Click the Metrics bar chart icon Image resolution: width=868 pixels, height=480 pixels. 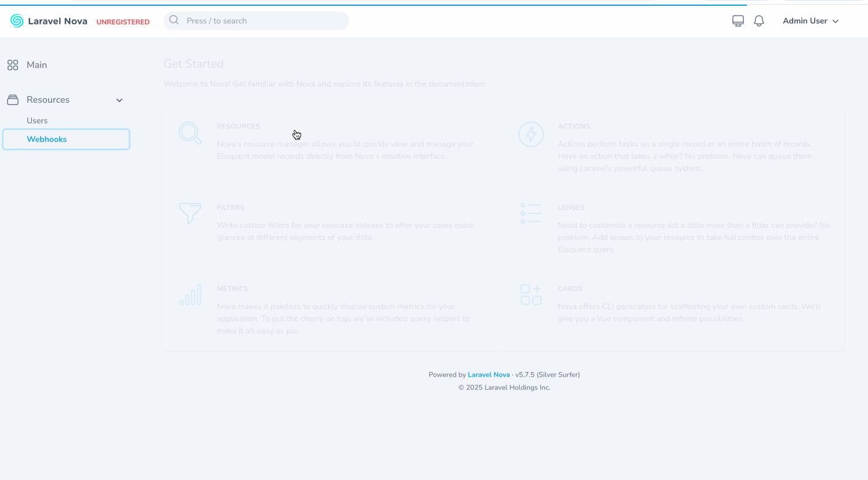[x=190, y=295]
